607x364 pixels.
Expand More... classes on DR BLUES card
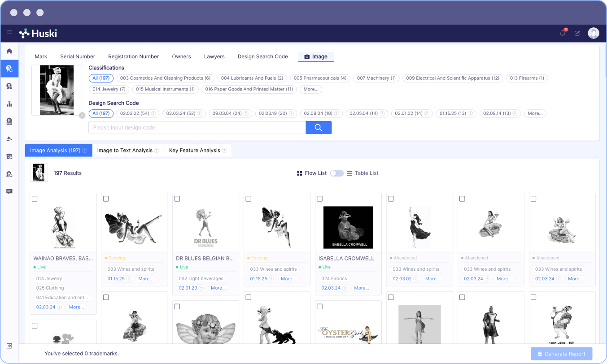click(218, 288)
